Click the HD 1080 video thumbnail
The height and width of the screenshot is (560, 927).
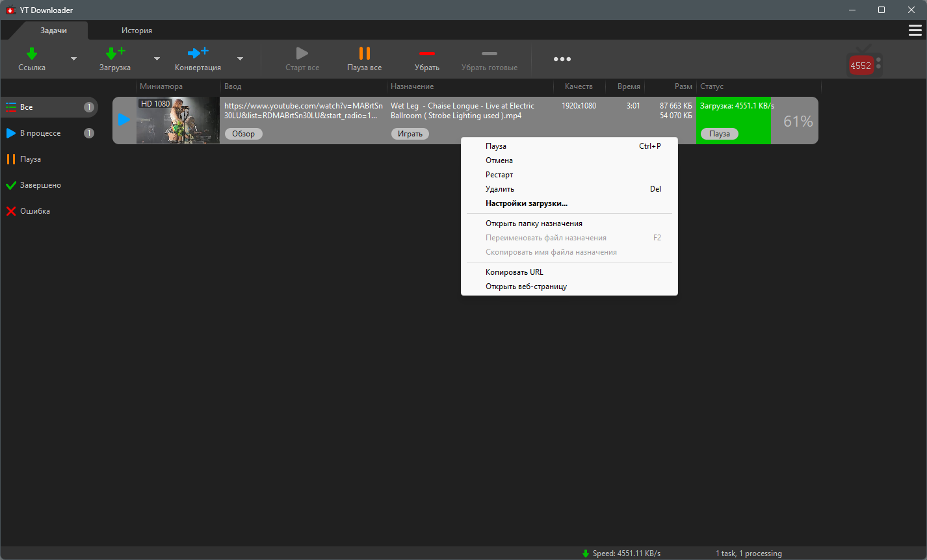(178, 120)
